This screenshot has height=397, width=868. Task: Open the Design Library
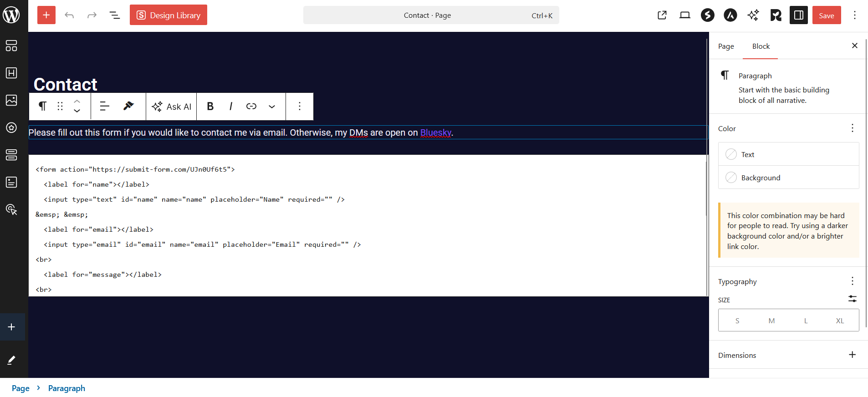(x=168, y=15)
